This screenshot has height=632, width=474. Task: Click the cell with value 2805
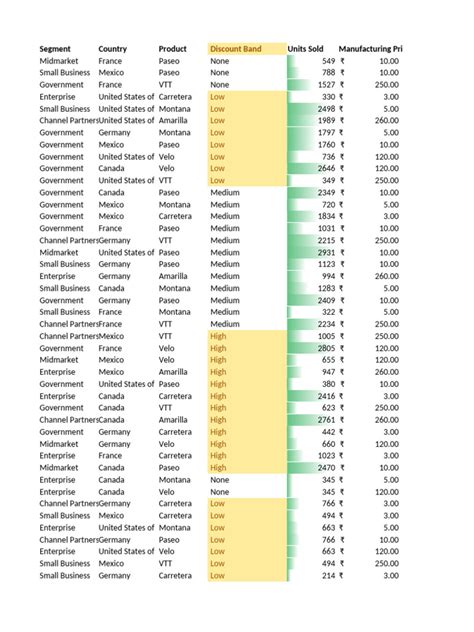(312, 348)
